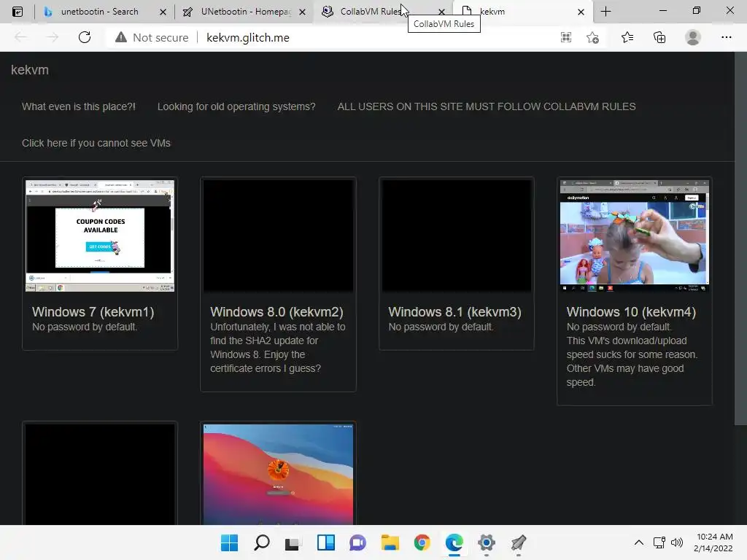Open the Windows Start menu
This screenshot has width=747, height=560.
229,542
